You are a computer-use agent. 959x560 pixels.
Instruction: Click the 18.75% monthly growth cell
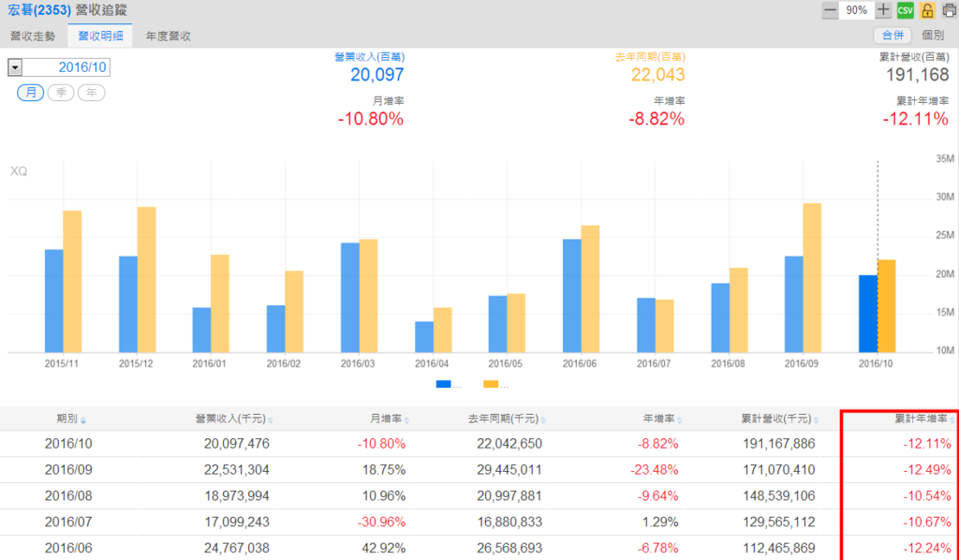[383, 470]
